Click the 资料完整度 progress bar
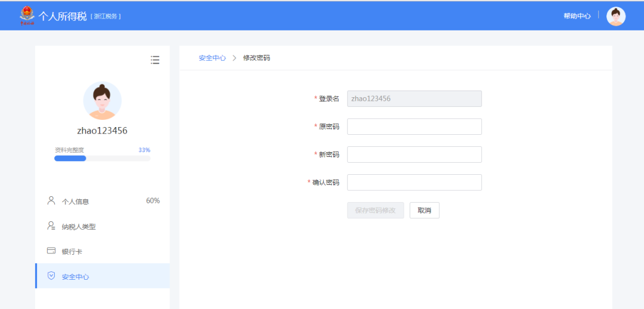This screenshot has height=309, width=644. [x=102, y=159]
